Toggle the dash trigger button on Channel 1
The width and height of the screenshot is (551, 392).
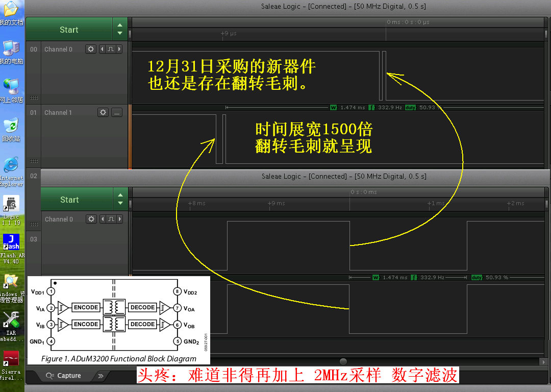click(117, 112)
